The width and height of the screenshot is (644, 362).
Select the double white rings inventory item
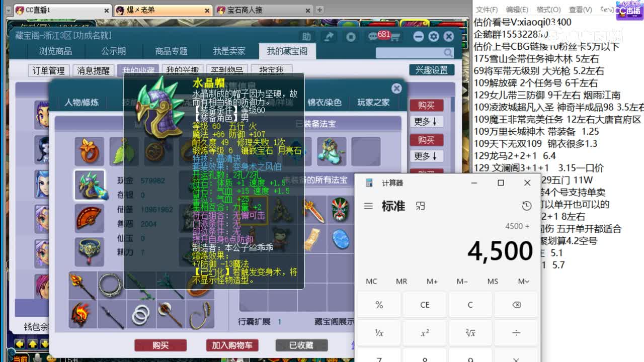140,314
